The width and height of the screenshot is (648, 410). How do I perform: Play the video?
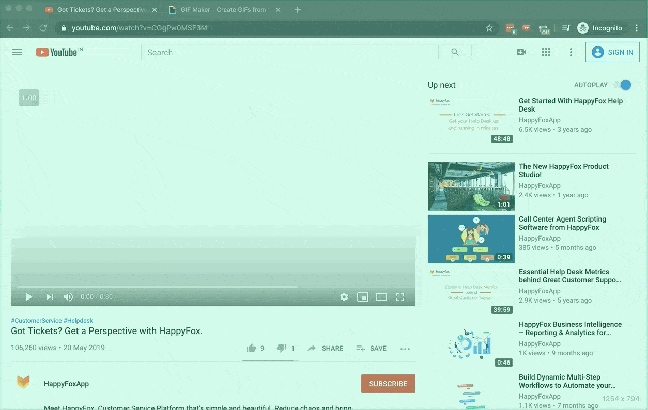pos(29,297)
